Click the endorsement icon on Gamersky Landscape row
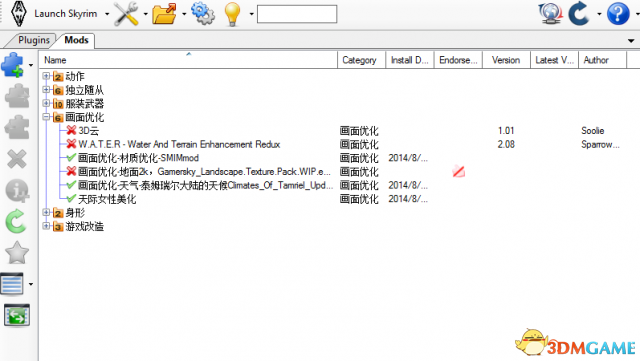This screenshot has width=640, height=361. click(458, 172)
